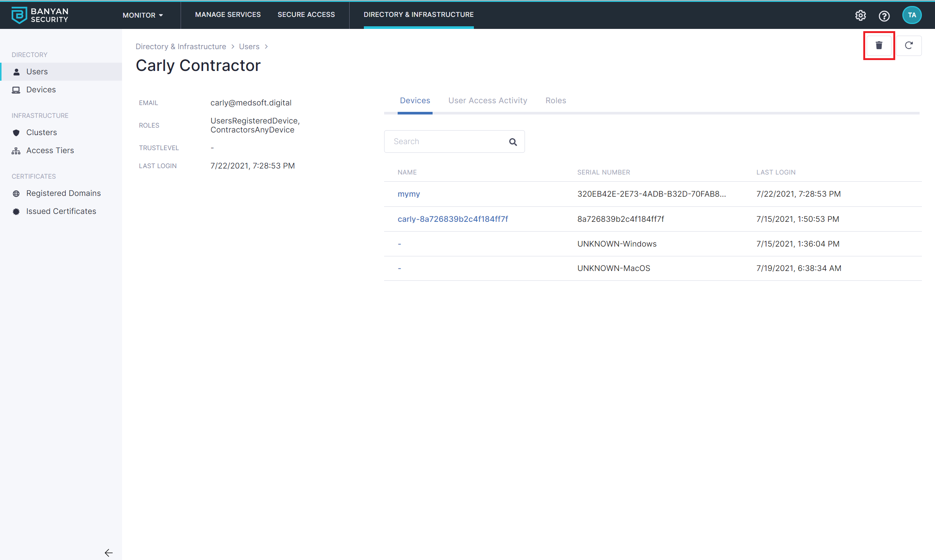935x560 pixels.
Task: Open the MONITOR dropdown menu
Action: (x=143, y=15)
